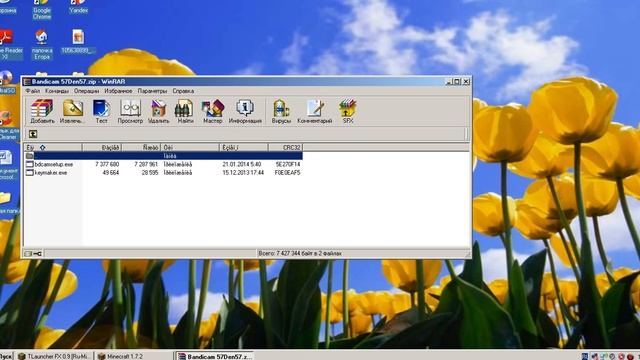The image size is (640, 360).
Task: Click the 15.12.2013 17:44 date cell
Action: [x=243, y=173]
